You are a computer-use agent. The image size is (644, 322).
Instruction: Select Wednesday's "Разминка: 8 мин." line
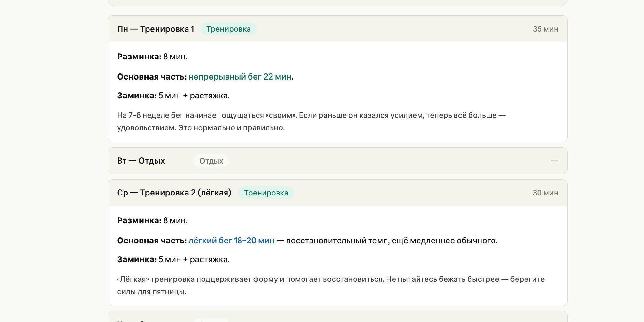click(x=152, y=221)
